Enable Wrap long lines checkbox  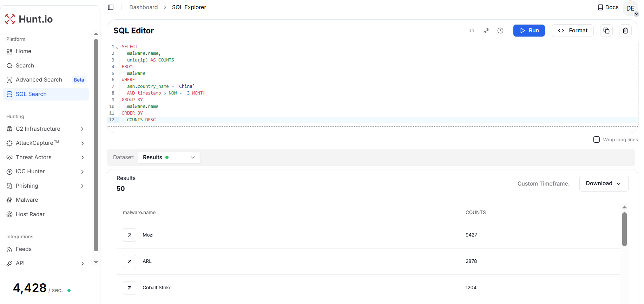pyautogui.click(x=597, y=140)
